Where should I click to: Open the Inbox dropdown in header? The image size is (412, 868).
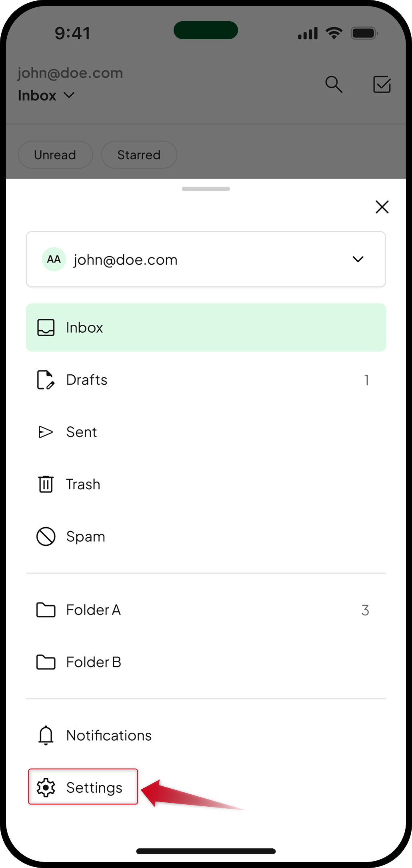pos(46,95)
